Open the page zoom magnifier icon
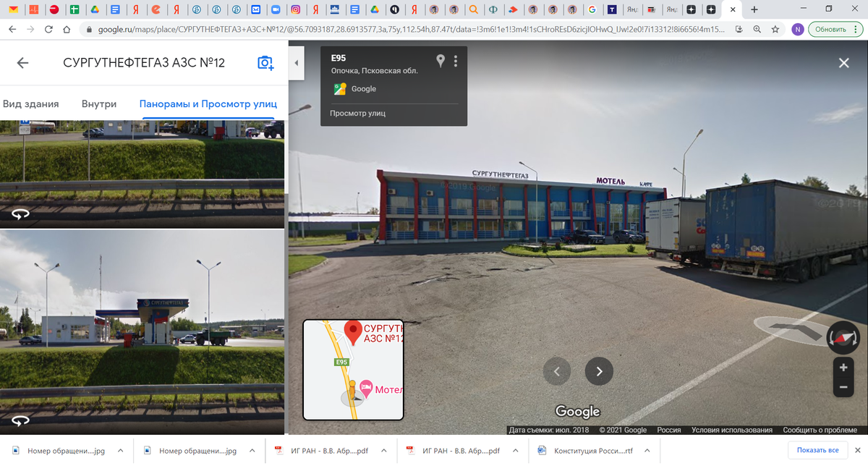This screenshot has height=466, width=868. coord(757,30)
